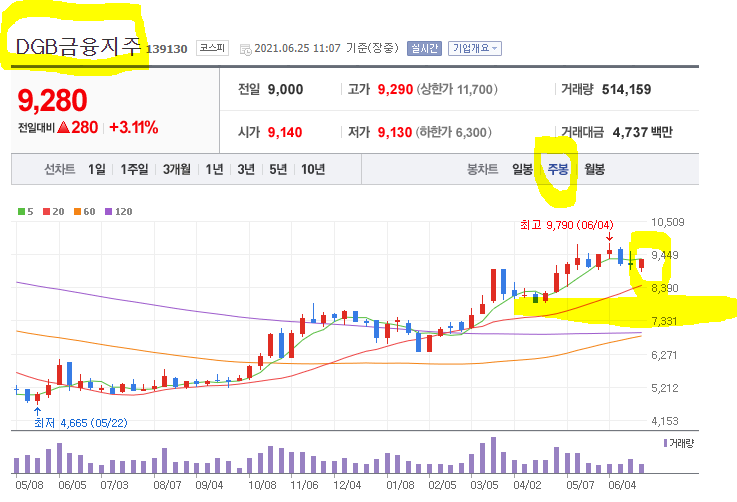Click the 08/07 date axis label

pyautogui.click(x=167, y=485)
